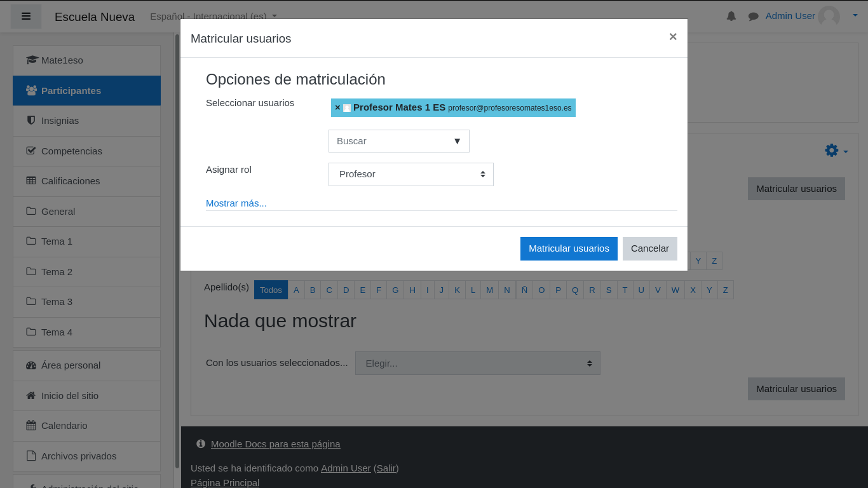Open the Español language menu
The height and width of the screenshot is (488, 868).
pyautogui.click(x=214, y=16)
